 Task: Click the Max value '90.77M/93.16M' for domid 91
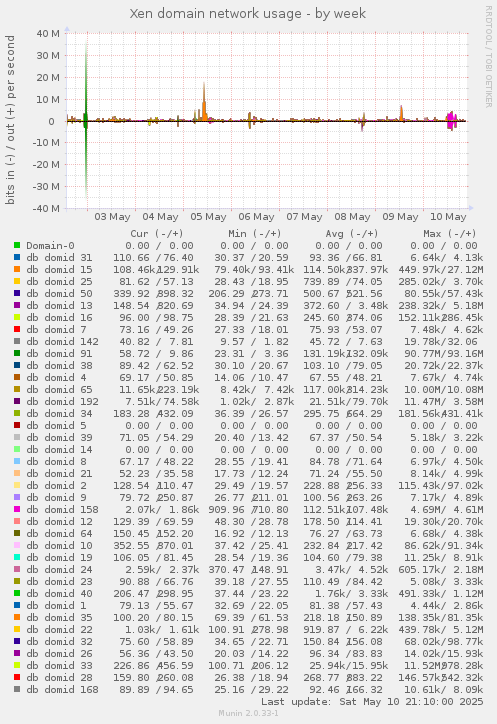tap(443, 354)
